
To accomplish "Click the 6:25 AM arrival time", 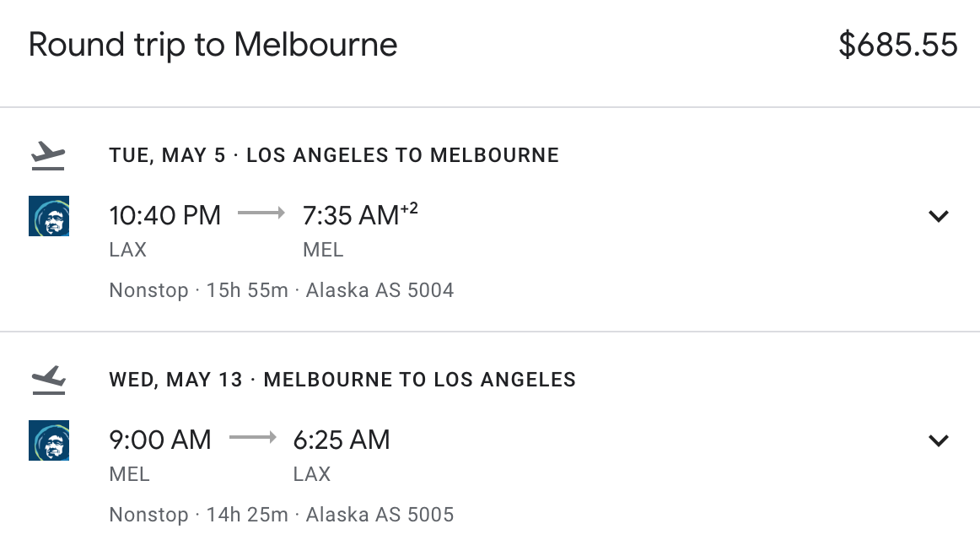I will point(342,440).
